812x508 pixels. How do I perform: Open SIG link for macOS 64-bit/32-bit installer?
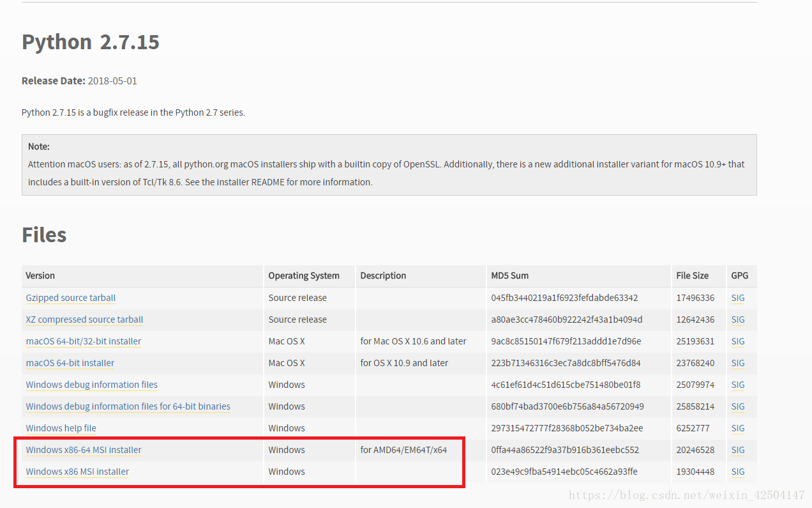click(x=738, y=341)
